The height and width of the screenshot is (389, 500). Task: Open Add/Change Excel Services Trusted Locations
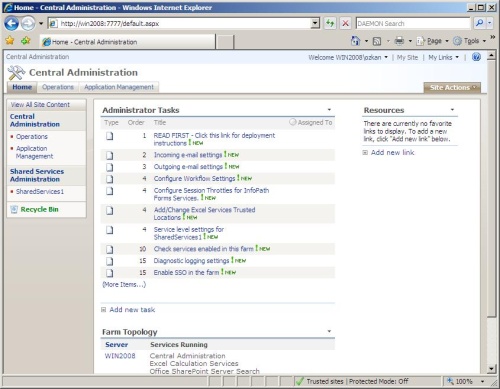(204, 214)
